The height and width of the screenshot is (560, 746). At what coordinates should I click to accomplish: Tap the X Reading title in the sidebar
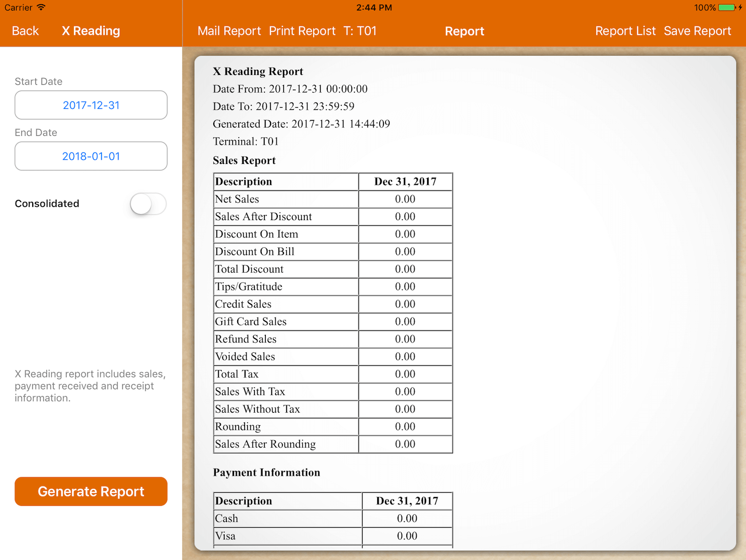[x=91, y=31]
